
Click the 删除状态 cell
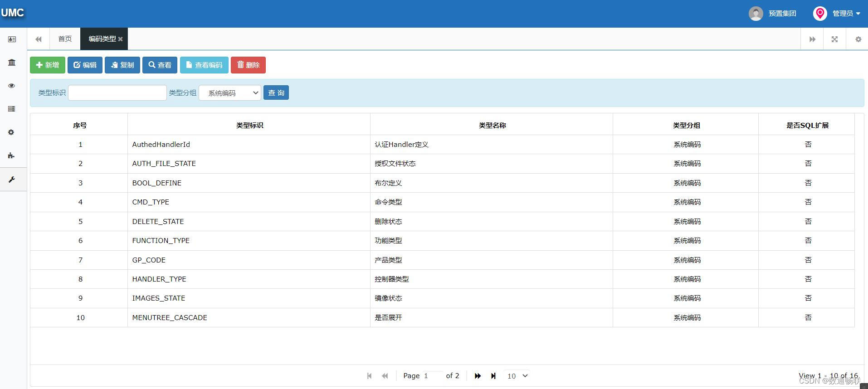point(492,222)
